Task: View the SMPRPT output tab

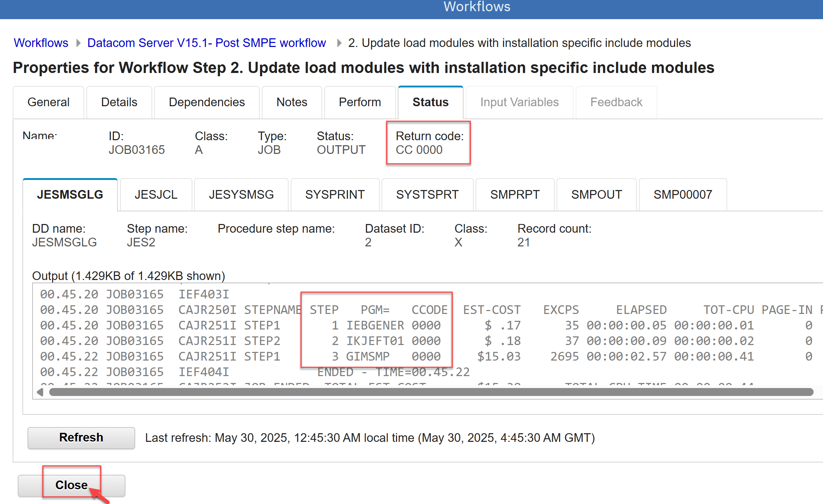Action: (515, 195)
